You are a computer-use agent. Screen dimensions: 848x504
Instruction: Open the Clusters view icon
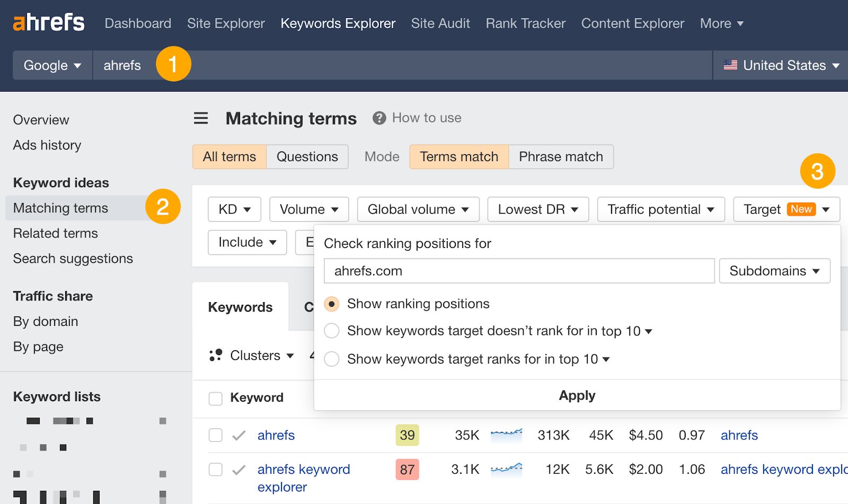[x=215, y=356]
